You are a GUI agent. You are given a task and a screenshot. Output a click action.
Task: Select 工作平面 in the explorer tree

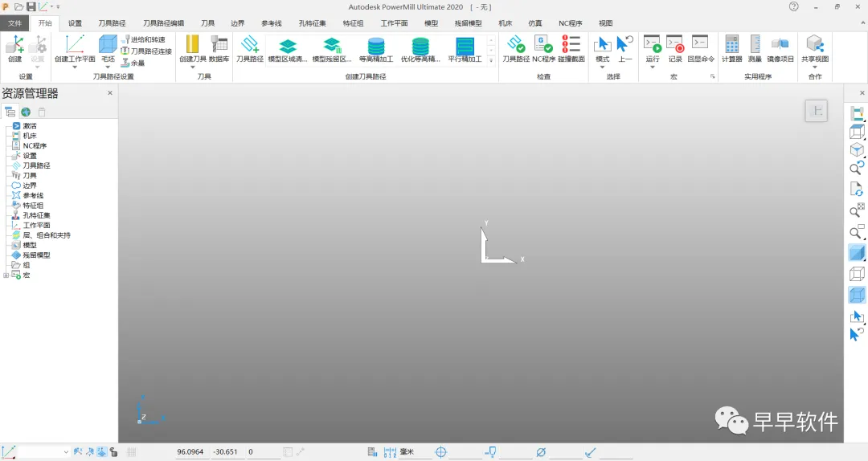[36, 225]
